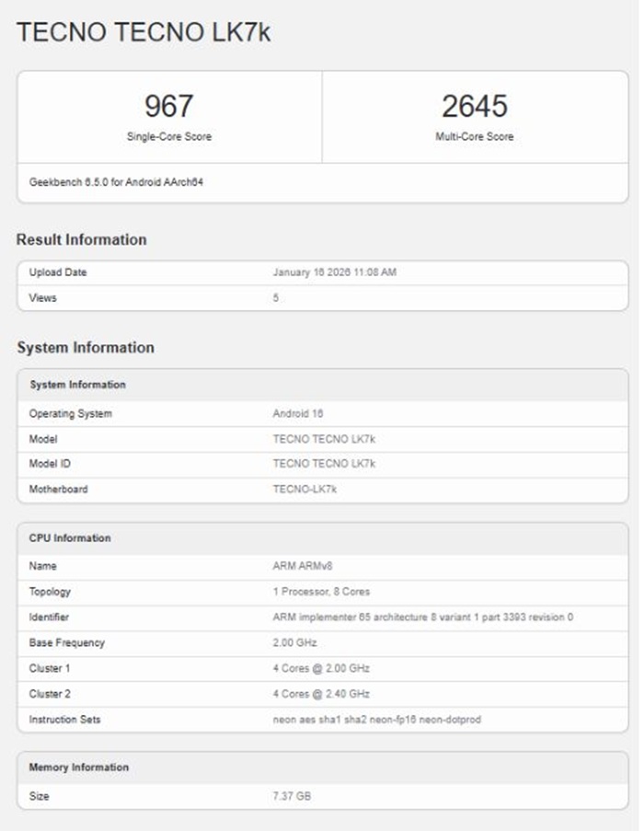The width and height of the screenshot is (644, 831).
Task: Click the Model ID row value
Action: click(323, 464)
